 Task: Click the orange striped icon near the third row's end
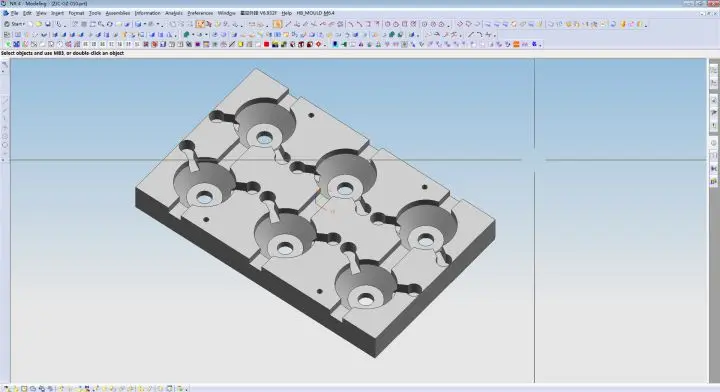point(516,45)
